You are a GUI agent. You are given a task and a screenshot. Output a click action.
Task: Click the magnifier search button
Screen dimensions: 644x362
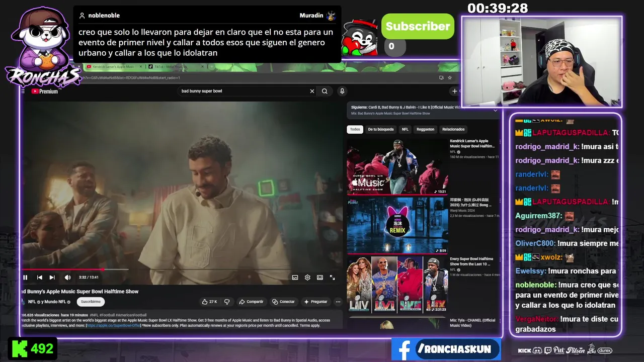[325, 91]
